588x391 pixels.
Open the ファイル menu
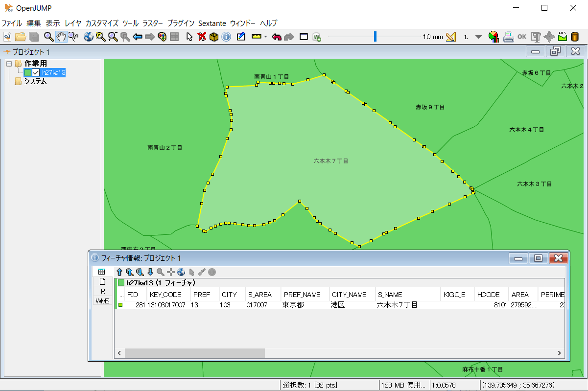pos(12,23)
